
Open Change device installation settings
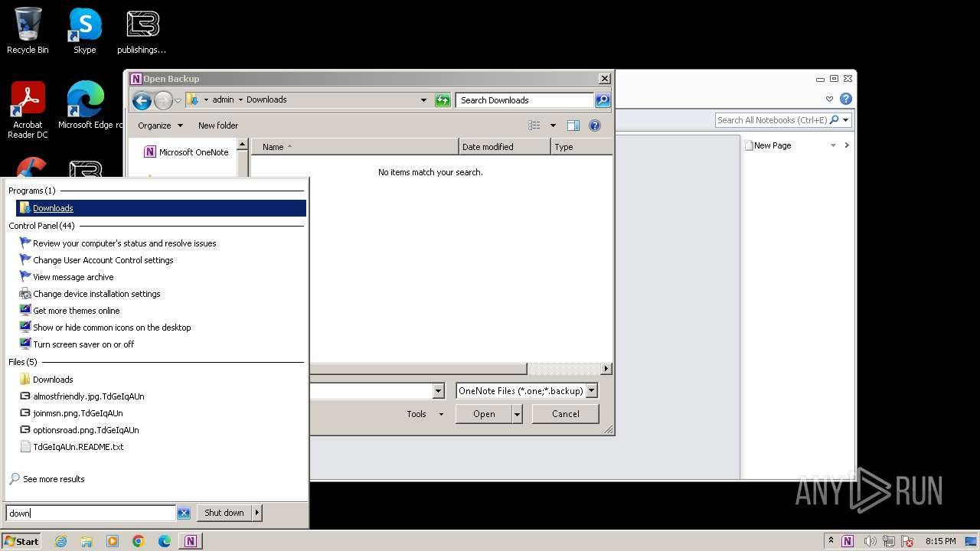point(96,294)
